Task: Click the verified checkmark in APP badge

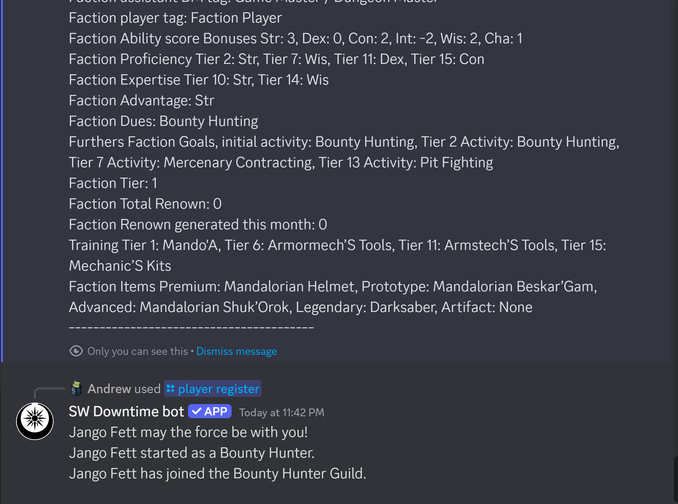Action: pyautogui.click(x=196, y=411)
